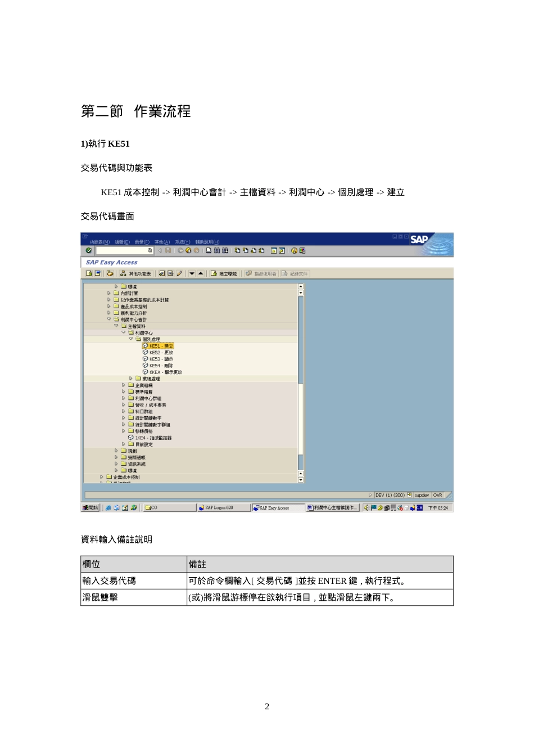Open the 最愛(F) menu
This screenshot has width=534, height=756.
pyautogui.click(x=142, y=242)
